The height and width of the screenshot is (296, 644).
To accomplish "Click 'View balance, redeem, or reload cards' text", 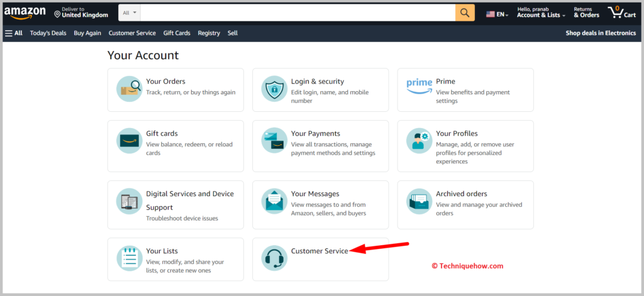I will pyautogui.click(x=189, y=148).
